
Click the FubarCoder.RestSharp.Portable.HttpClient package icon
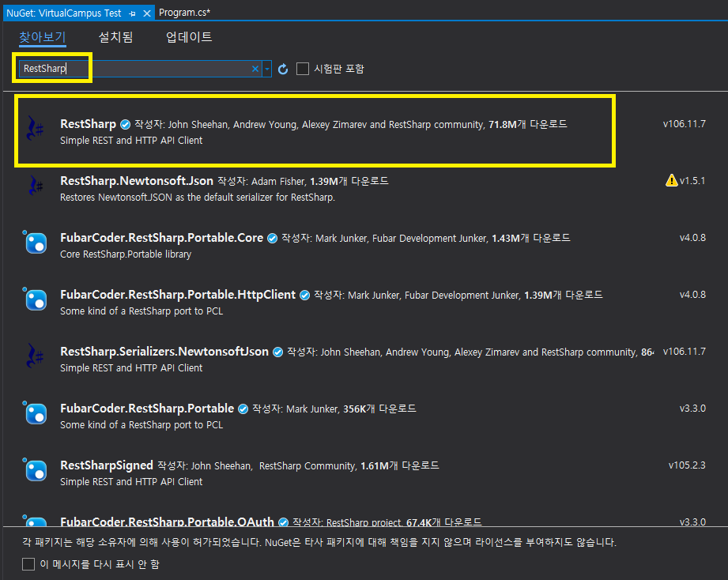35,299
